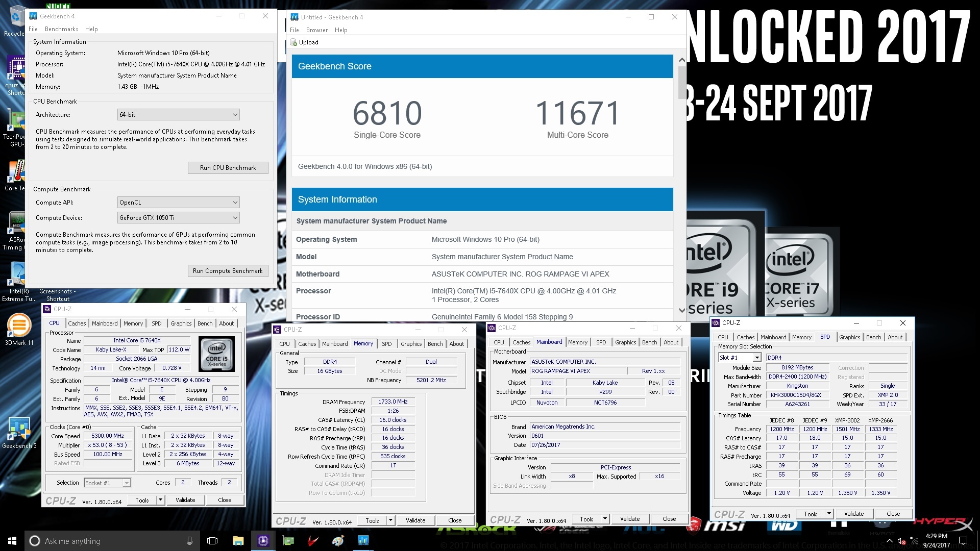980x551 pixels.
Task: Open the Benchmarks menu in Geekbench 4
Action: pyautogui.click(x=61, y=29)
